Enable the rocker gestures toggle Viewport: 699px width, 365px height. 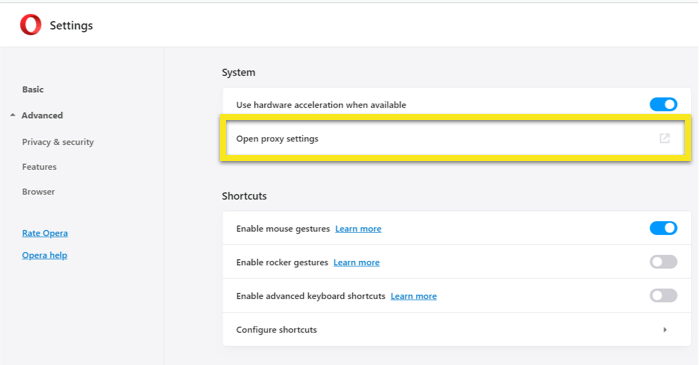click(663, 262)
